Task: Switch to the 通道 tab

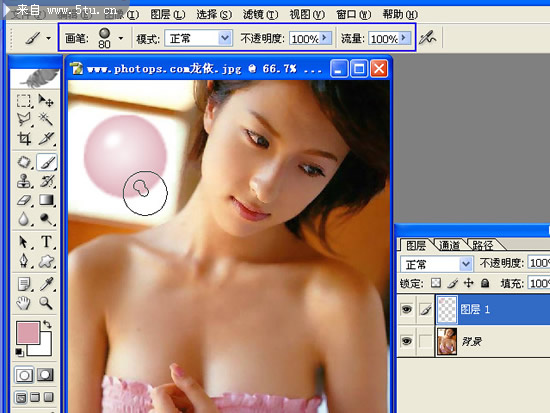Action: (x=449, y=245)
